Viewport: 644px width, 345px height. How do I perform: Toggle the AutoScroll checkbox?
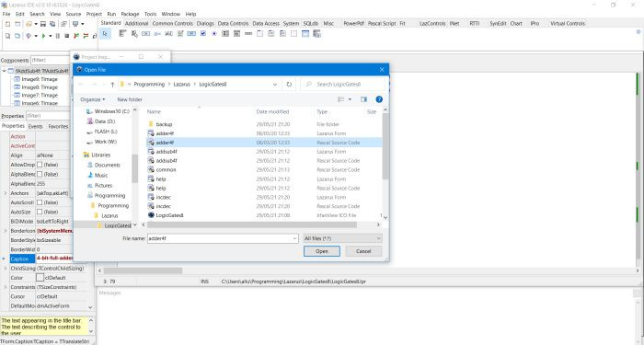click(40, 202)
